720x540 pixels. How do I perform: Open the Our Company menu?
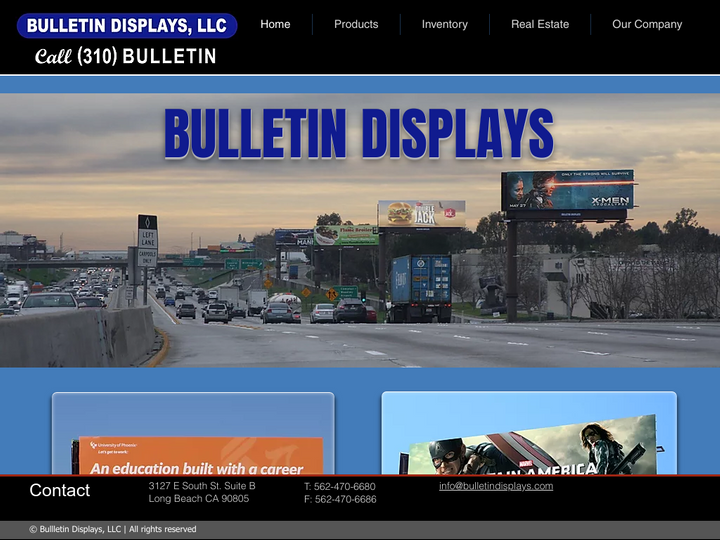point(647,24)
